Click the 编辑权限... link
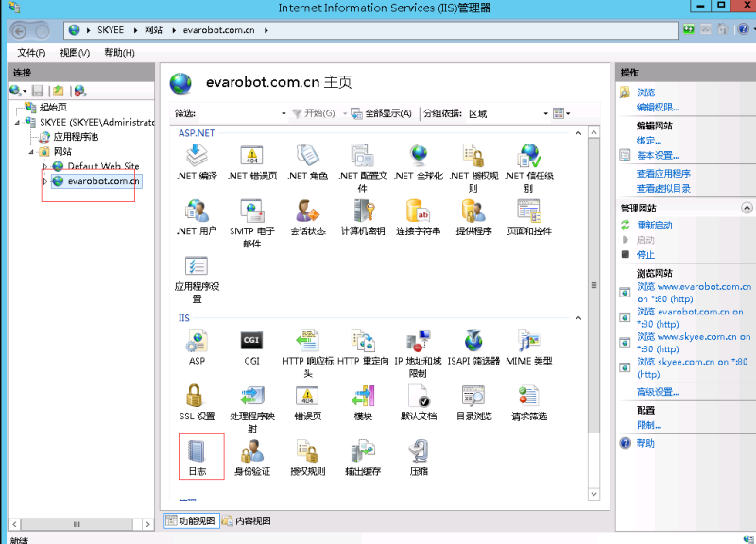This screenshot has height=544, width=756. (658, 107)
